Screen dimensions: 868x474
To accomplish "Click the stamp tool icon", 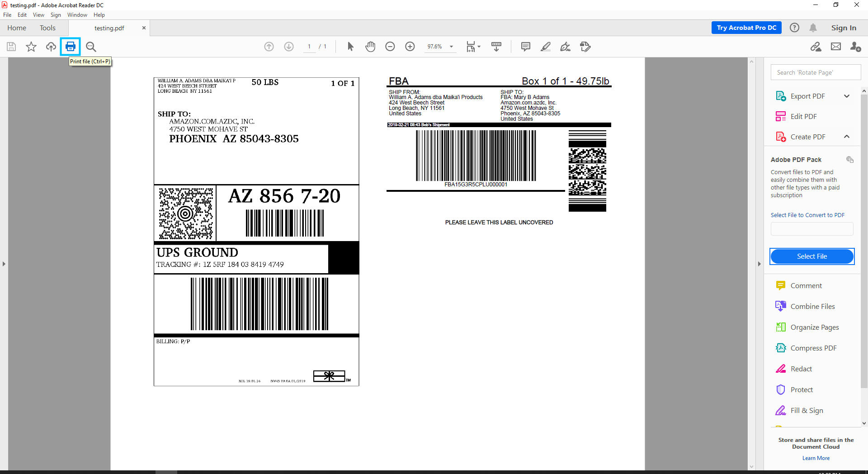I will [x=585, y=47].
